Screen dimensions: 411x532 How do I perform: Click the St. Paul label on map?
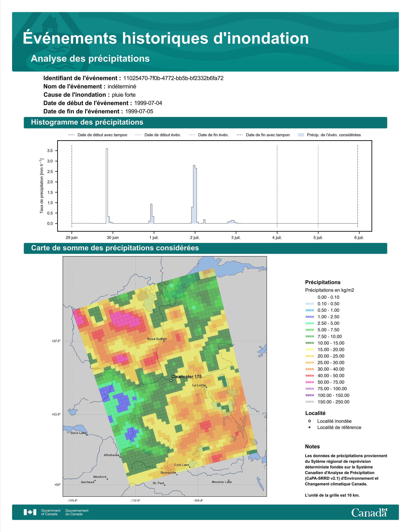pos(158,483)
